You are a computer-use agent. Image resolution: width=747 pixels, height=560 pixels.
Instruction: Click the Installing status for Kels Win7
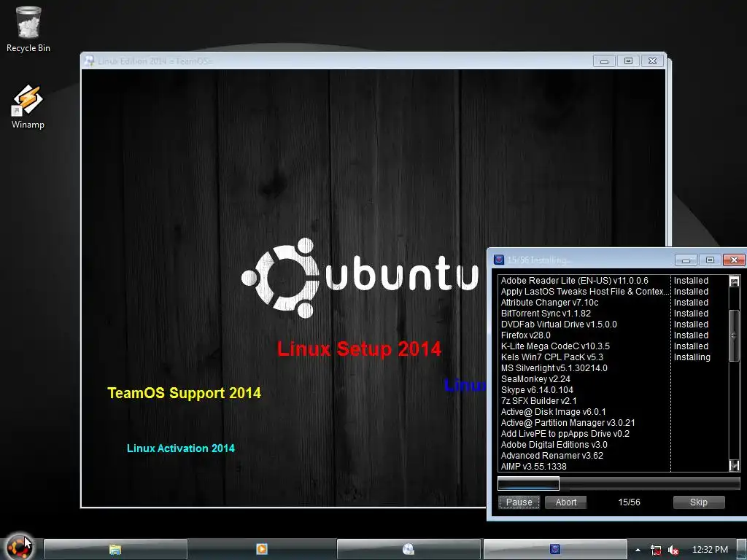point(692,357)
